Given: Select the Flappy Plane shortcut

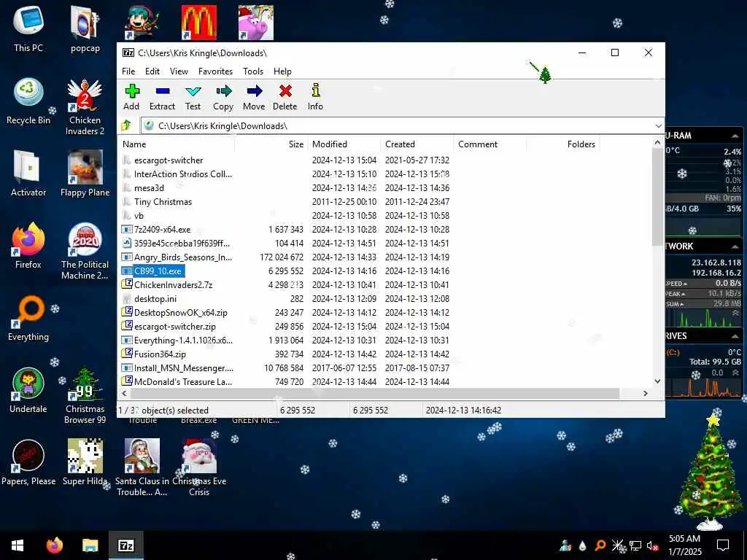Looking at the screenshot, I should pos(85,174).
